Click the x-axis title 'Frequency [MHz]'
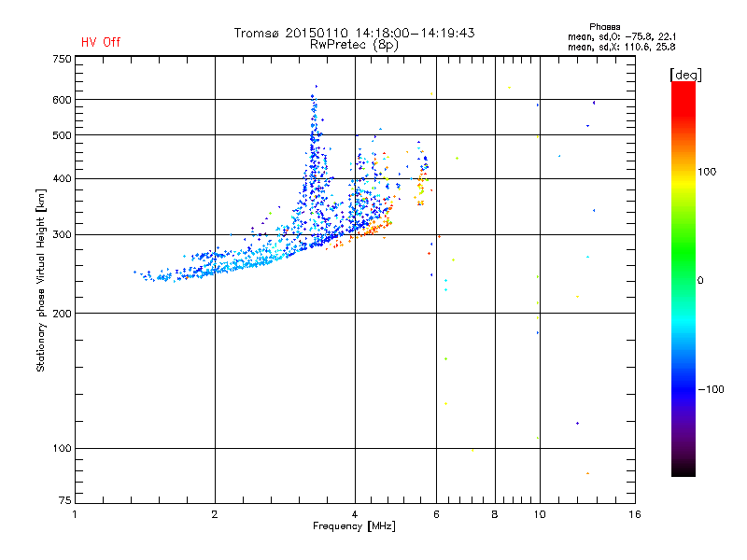Viewport: 747px width, 560px height. (354, 526)
